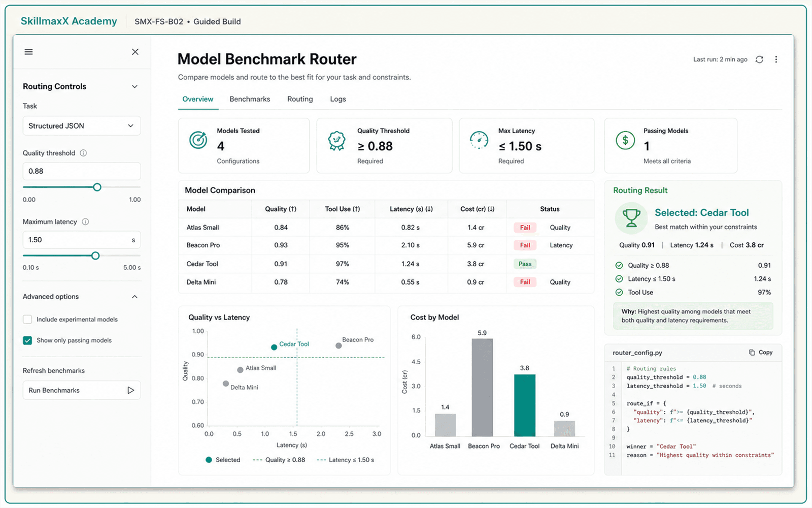This screenshot has width=812, height=508.
Task: Click the Quality threshold slider handle
Action: (97, 187)
